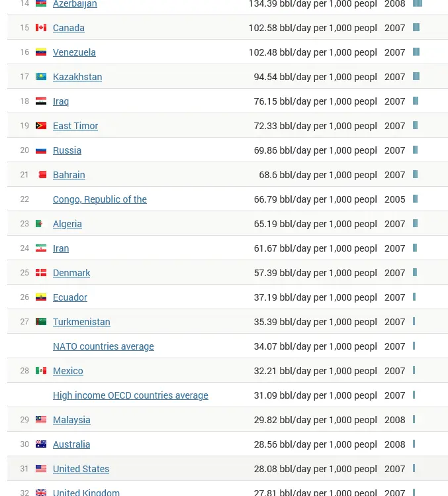
Task: Open the Denmark country link
Action: coord(71,273)
